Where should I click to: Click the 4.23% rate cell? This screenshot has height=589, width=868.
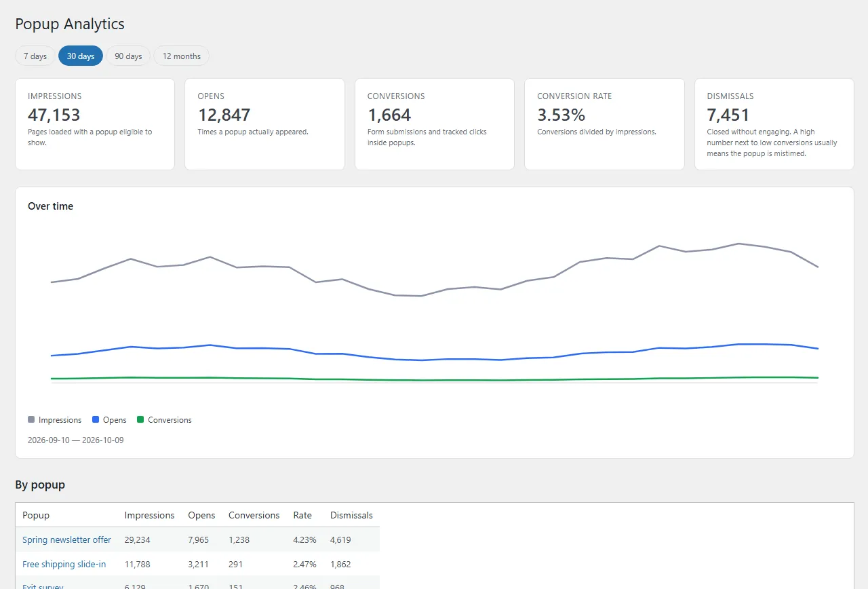(305, 540)
